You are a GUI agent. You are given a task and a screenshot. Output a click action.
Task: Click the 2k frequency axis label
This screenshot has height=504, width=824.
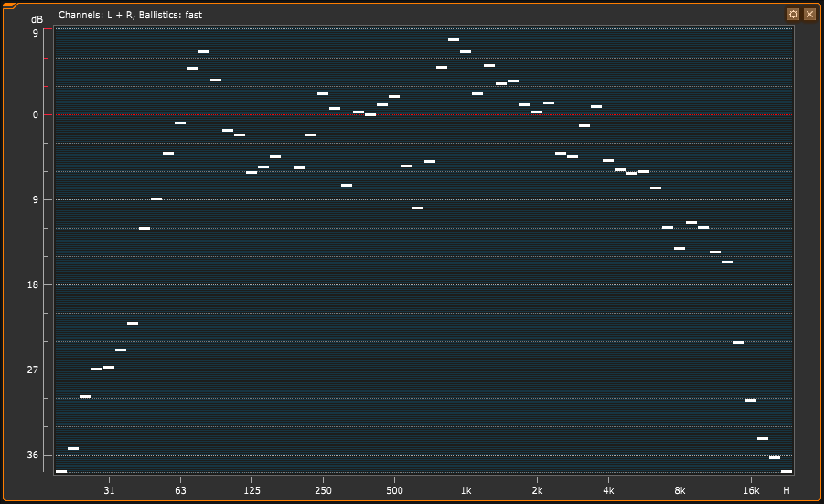pyautogui.click(x=537, y=491)
